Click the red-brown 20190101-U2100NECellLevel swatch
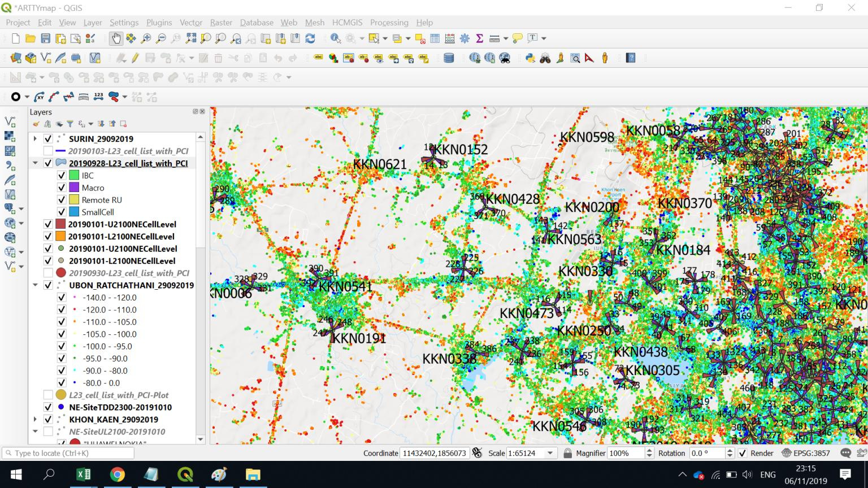Image resolution: width=868 pixels, height=488 pixels. point(60,224)
